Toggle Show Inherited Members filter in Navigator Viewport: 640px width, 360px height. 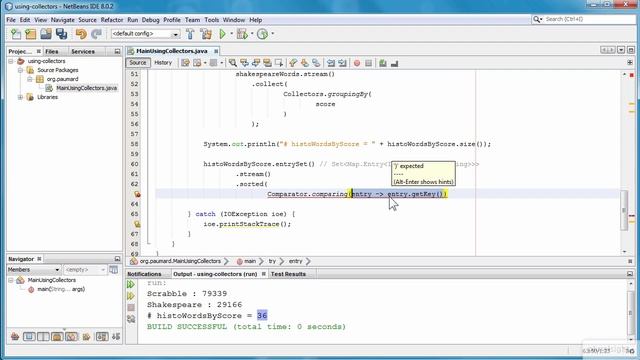(15, 337)
